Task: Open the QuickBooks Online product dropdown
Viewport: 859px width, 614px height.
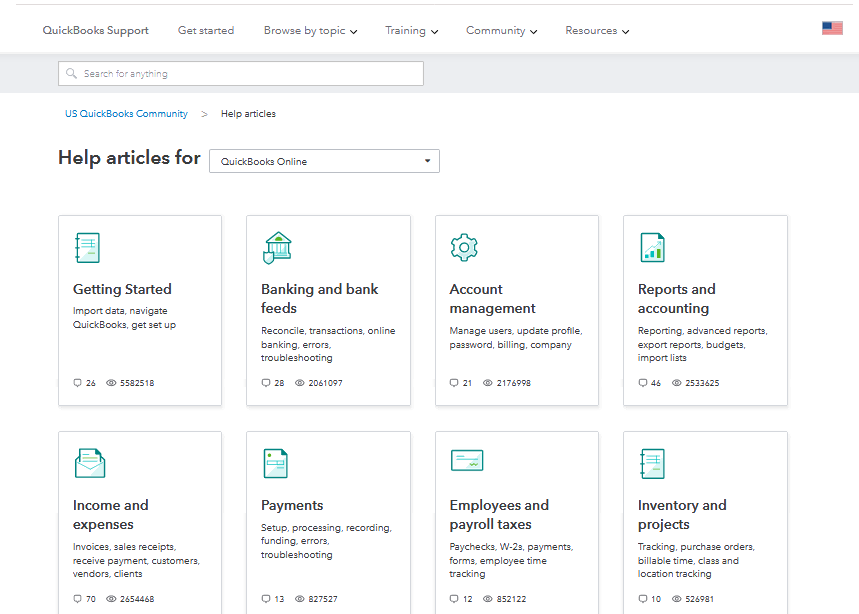Action: coord(324,161)
